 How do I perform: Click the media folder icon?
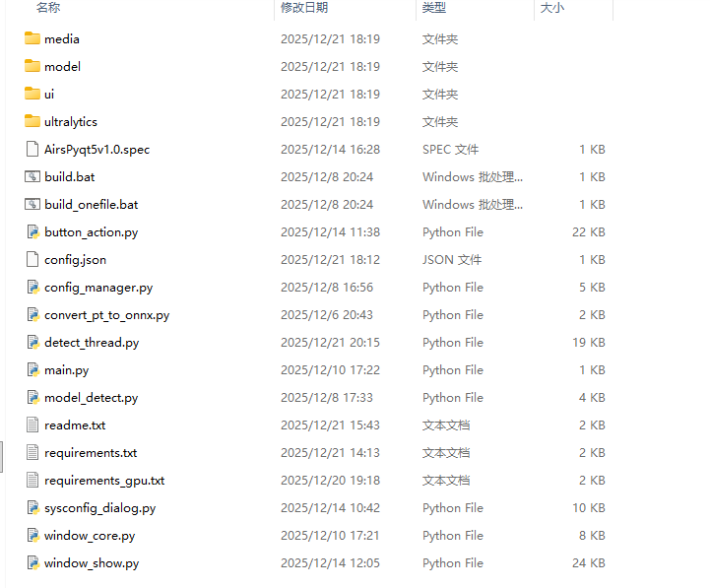tap(32, 38)
